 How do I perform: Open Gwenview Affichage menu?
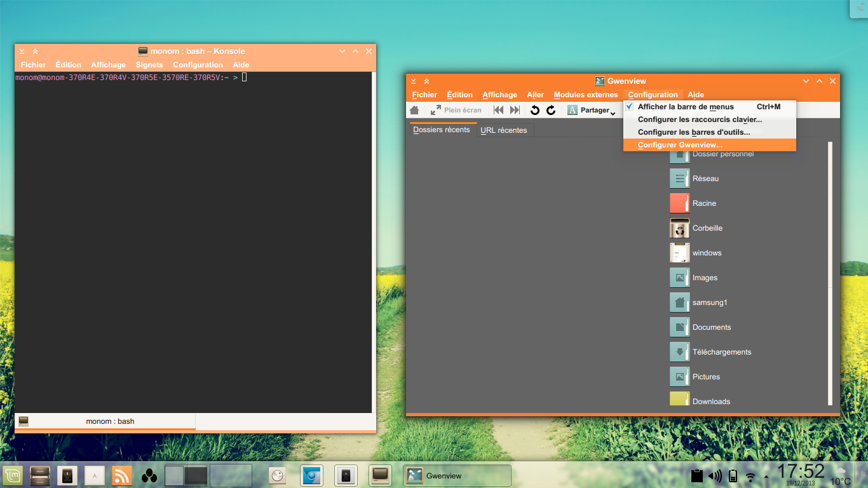pyautogui.click(x=499, y=95)
